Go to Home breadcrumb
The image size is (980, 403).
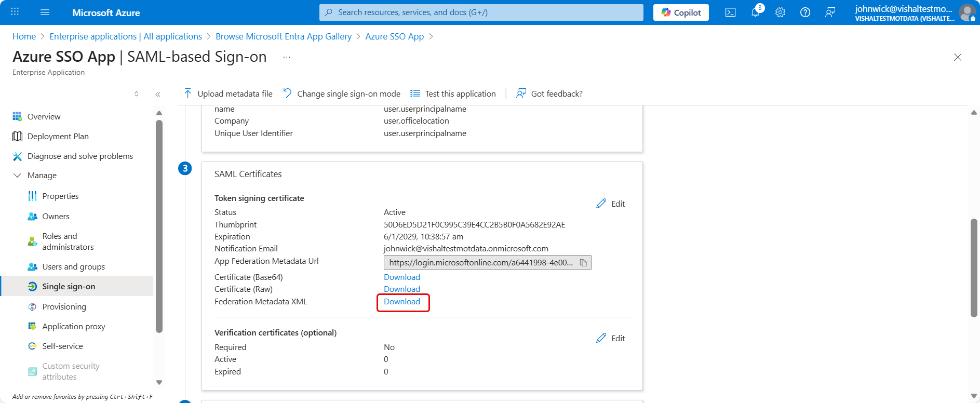(24, 36)
